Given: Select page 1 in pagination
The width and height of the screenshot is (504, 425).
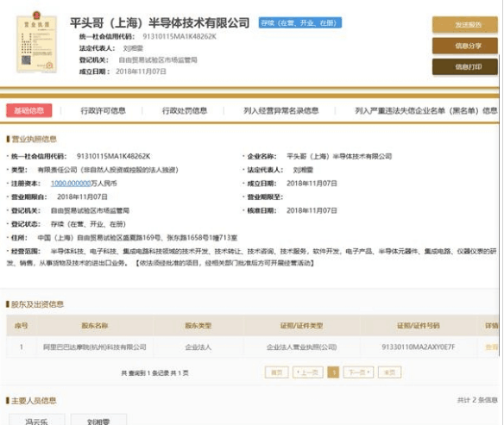Looking at the screenshot, I should coord(333,372).
